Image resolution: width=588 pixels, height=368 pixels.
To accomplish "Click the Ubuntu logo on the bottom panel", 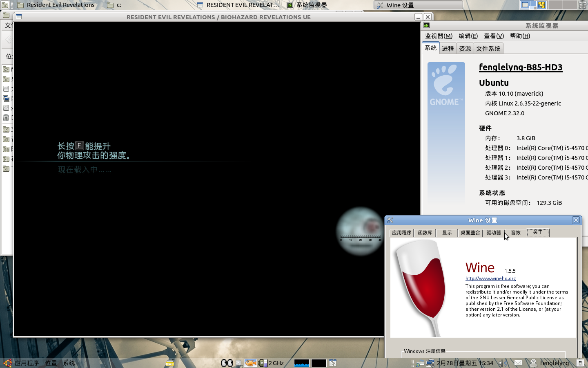I will click(x=8, y=363).
